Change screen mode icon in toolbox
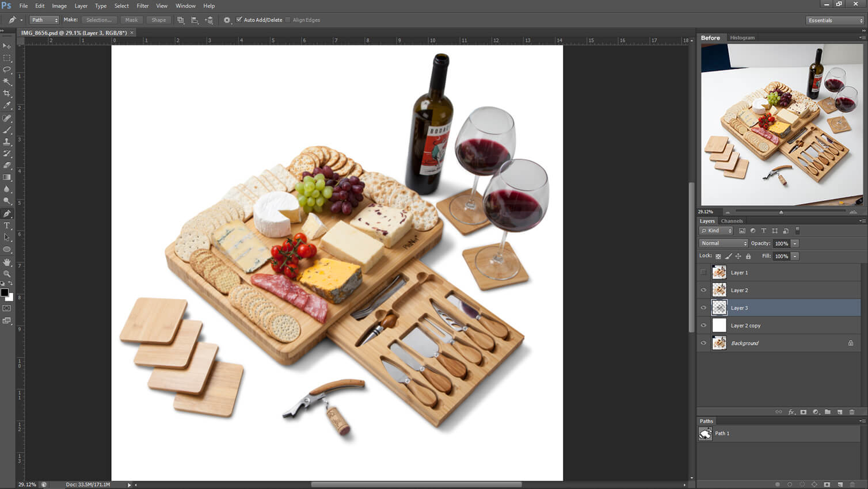 coord(7,320)
